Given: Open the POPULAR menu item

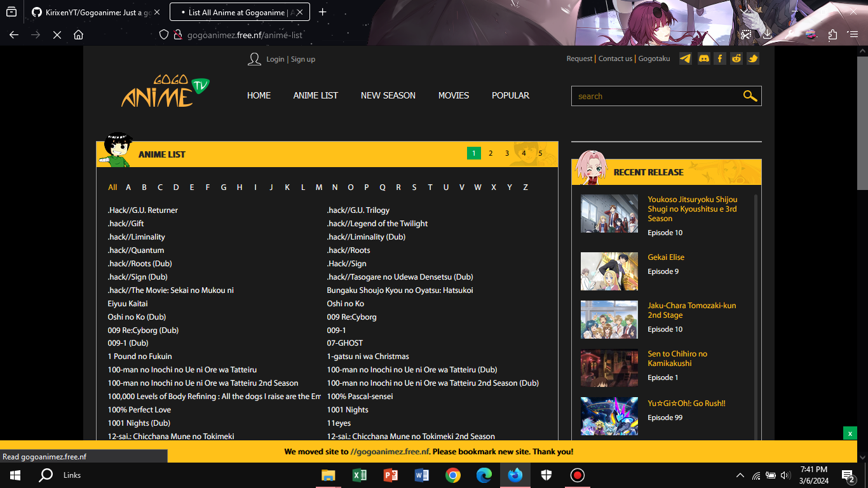Looking at the screenshot, I should [x=510, y=95].
